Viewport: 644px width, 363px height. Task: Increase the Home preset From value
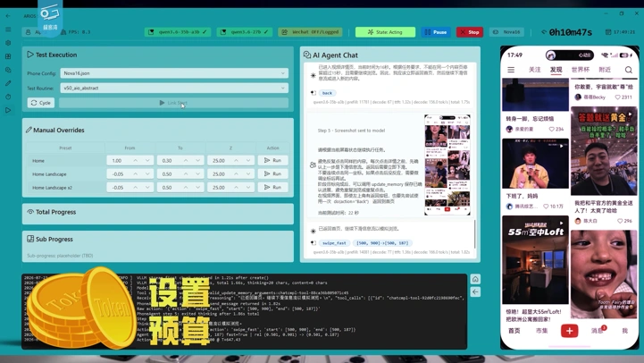136,160
